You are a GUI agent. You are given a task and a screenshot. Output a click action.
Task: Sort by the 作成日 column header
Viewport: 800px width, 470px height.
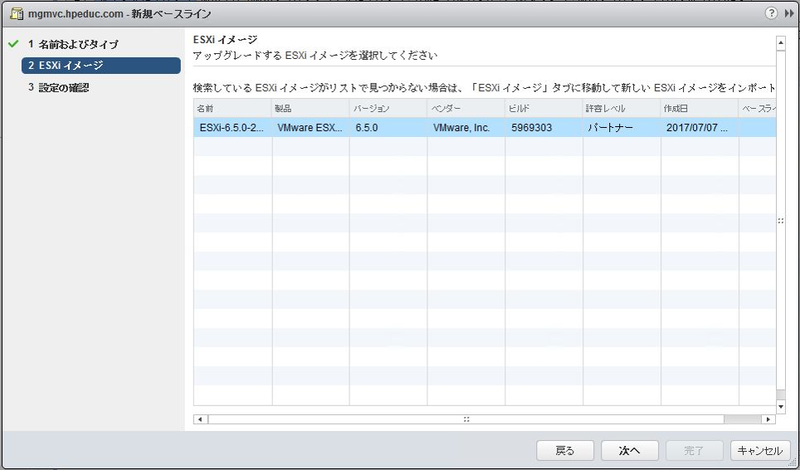[x=699, y=108]
